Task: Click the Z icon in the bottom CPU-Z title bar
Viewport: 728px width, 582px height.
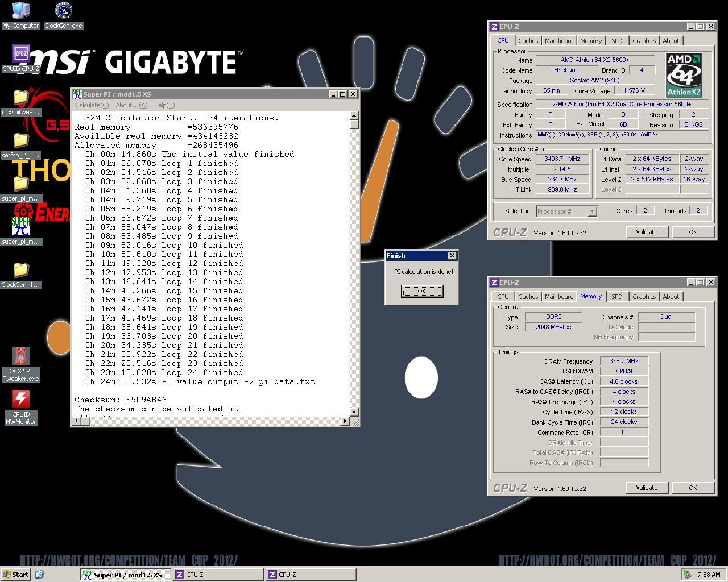Action: coord(494,282)
